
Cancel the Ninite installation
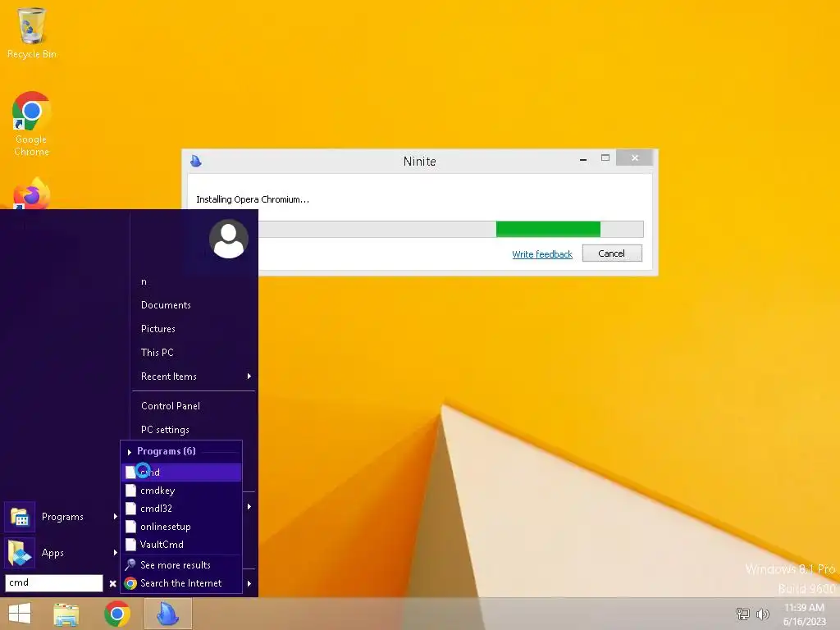[x=612, y=253]
